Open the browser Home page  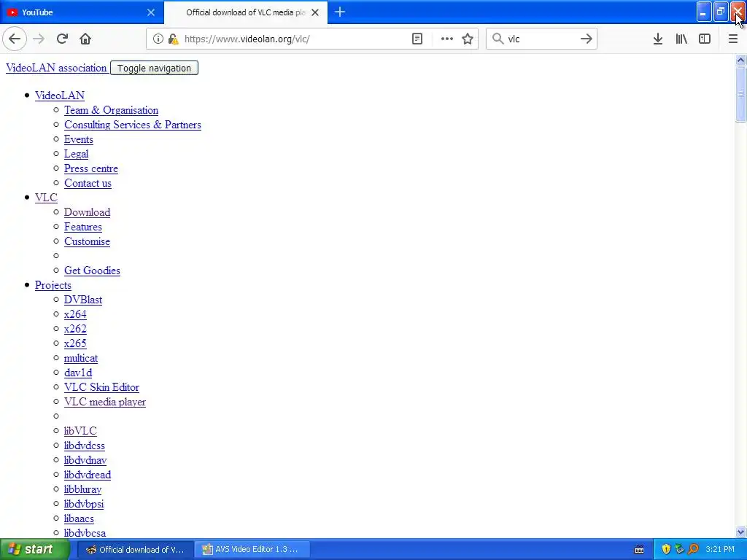(85, 39)
